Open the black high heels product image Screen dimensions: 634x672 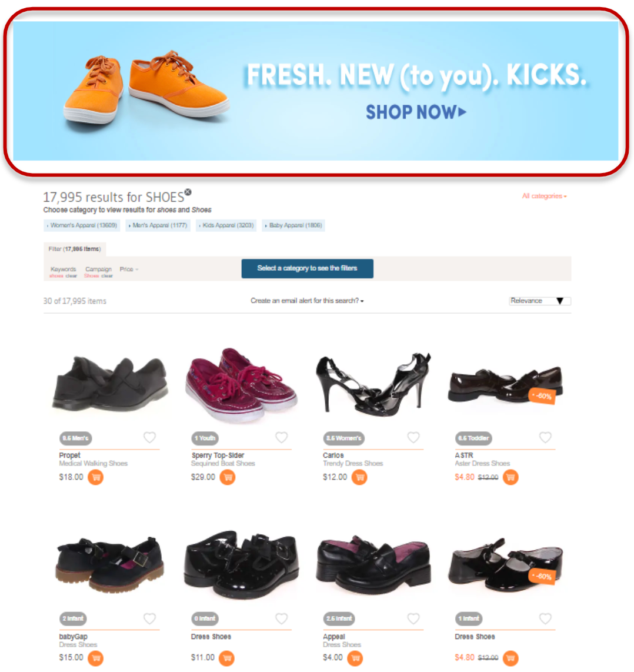tap(373, 384)
